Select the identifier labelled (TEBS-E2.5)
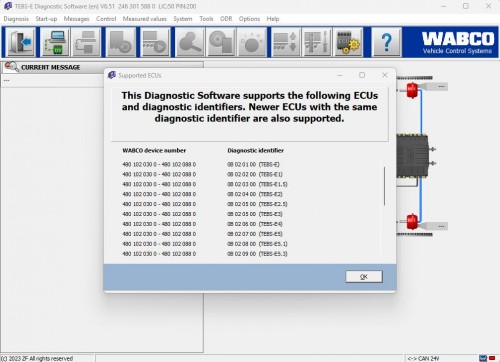Image resolution: width=500 pixels, height=362 pixels. pyautogui.click(x=257, y=204)
